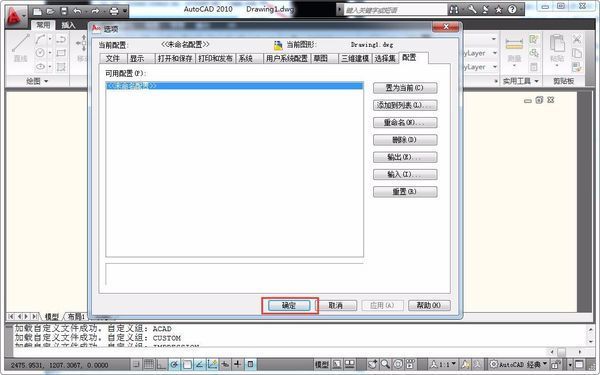This screenshot has width=600, height=375.
Task: Toggle Dynamic UCS in status bar
Action: (212, 364)
